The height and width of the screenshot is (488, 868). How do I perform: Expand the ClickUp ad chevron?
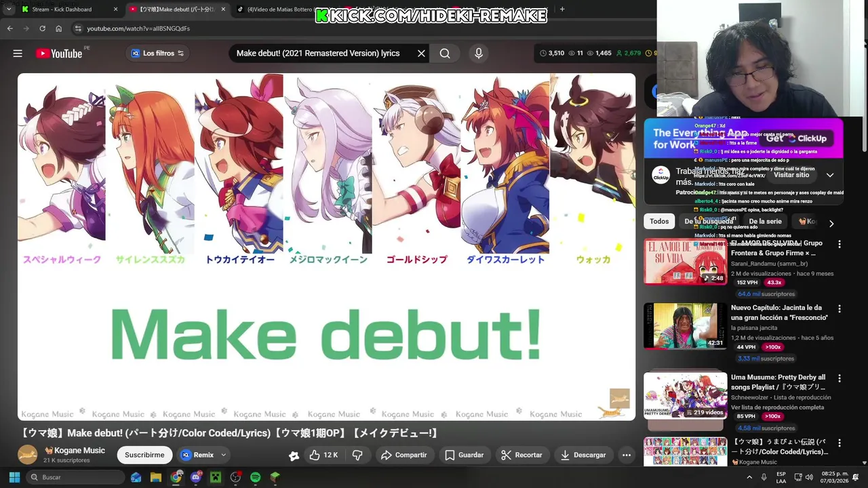click(829, 175)
